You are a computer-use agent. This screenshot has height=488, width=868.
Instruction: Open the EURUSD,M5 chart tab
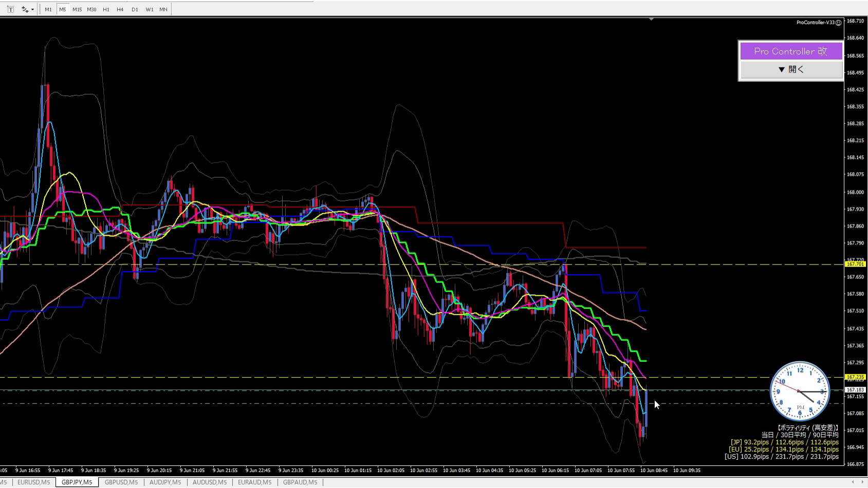[33, 482]
